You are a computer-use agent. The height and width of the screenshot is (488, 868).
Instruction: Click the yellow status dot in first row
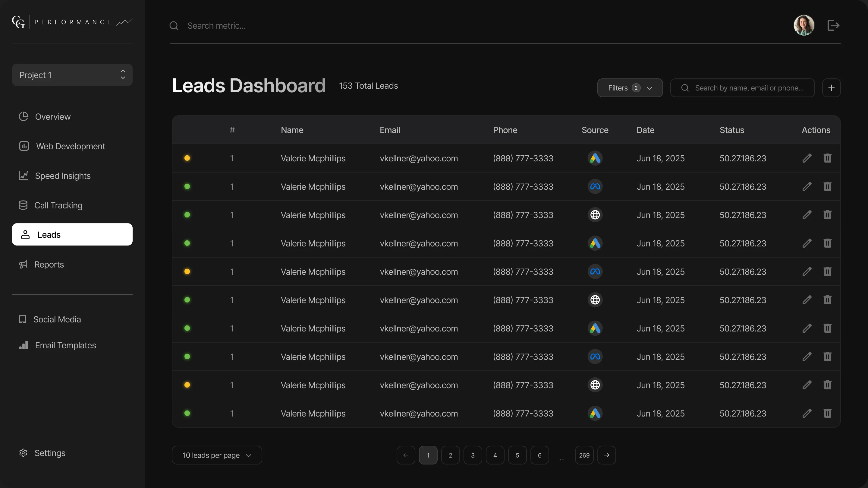click(x=187, y=158)
